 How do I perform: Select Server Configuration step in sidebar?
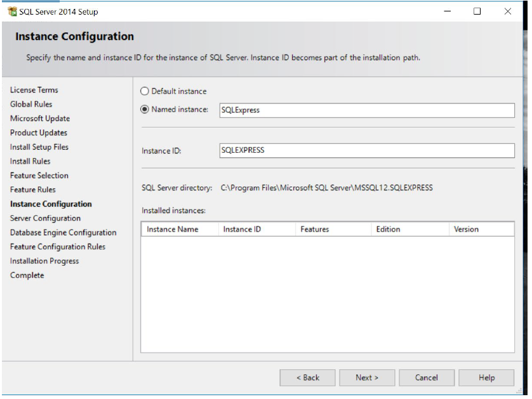pos(45,218)
